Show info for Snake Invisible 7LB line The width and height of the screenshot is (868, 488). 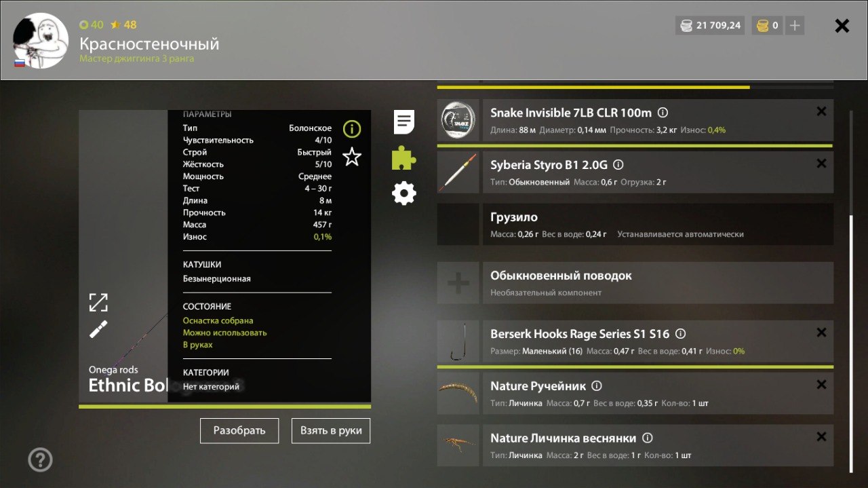point(663,113)
